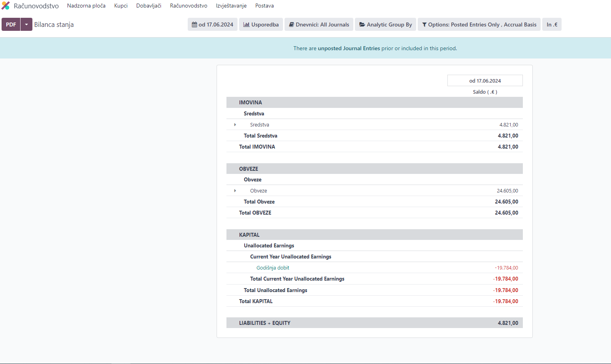Click the Odoo app logo icon
This screenshot has height=364, width=611.
click(x=6, y=6)
